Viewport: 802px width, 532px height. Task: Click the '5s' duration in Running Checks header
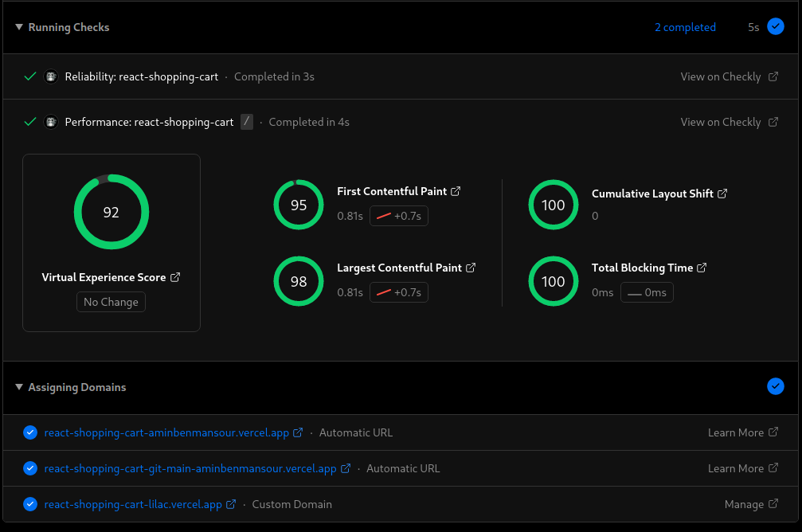pos(753,27)
